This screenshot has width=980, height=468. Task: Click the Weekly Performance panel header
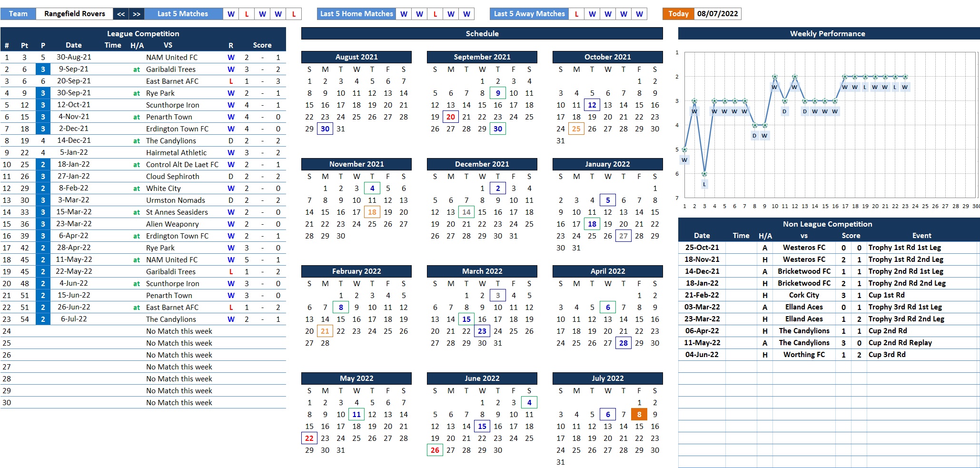point(827,33)
